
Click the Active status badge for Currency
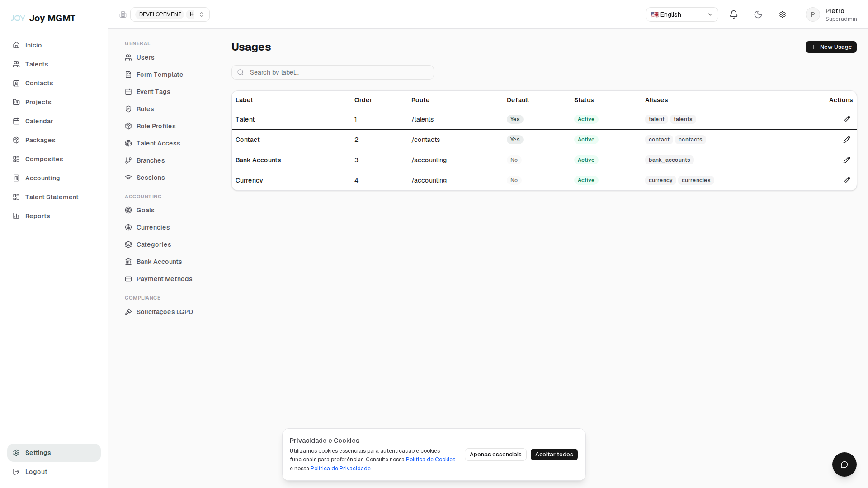tap(586, 180)
